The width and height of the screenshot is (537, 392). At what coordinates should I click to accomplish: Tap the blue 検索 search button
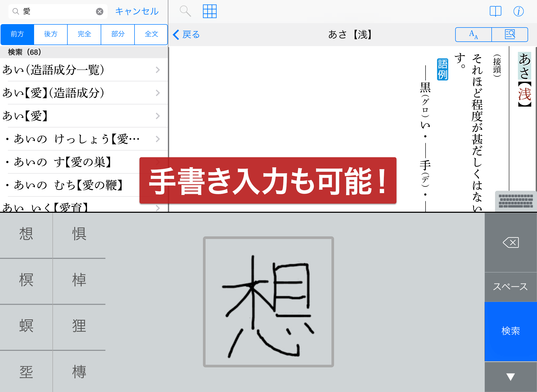(x=510, y=331)
